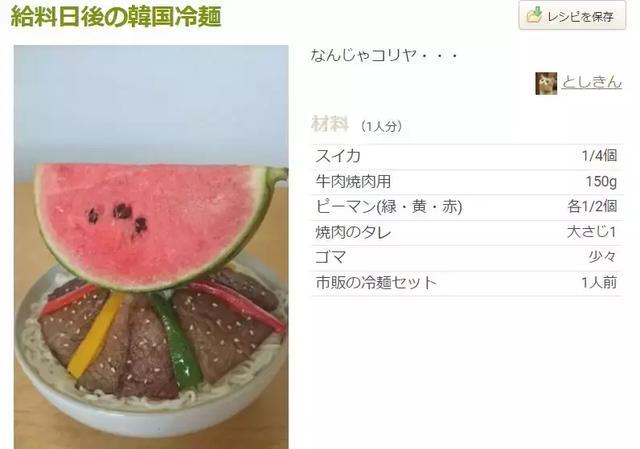
Task: Click the (1人分) serving size label
Action: pos(381,126)
